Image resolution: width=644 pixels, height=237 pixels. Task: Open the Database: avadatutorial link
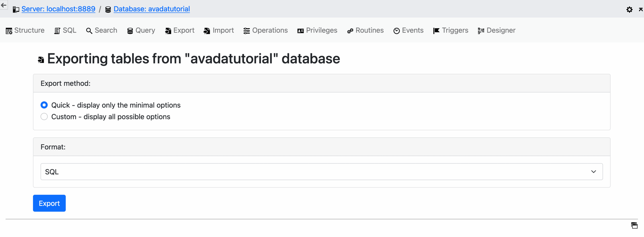(x=151, y=9)
